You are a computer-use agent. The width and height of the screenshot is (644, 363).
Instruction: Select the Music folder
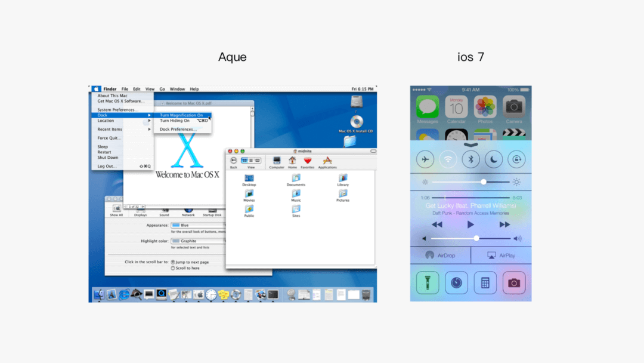coord(296,196)
